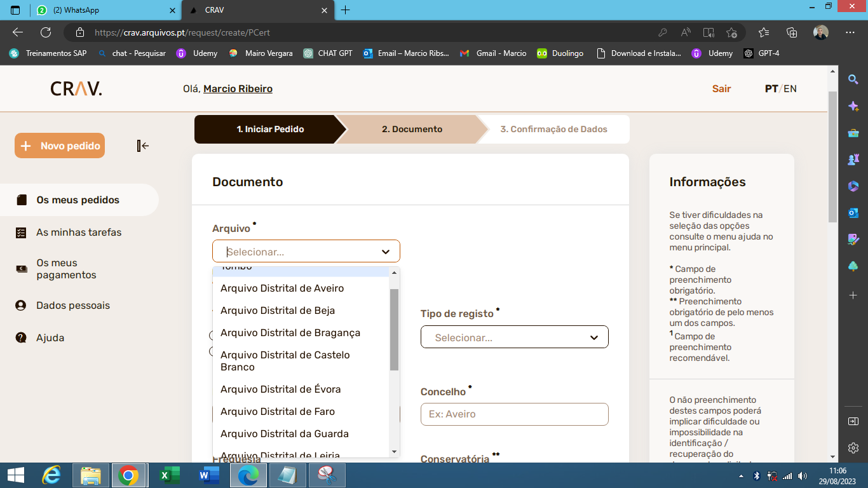This screenshot has width=868, height=488.
Task: Open Treinamentos SAP bookmark
Action: click(x=48, y=53)
